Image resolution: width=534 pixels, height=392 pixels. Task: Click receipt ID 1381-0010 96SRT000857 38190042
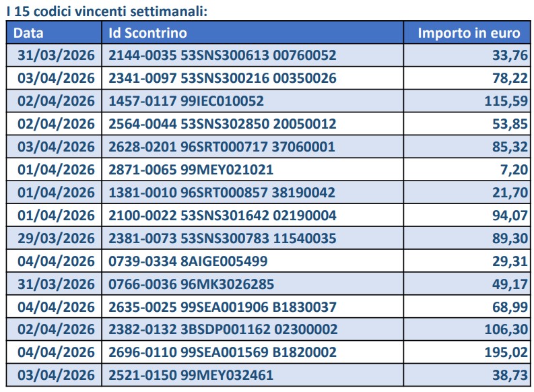pos(222,193)
